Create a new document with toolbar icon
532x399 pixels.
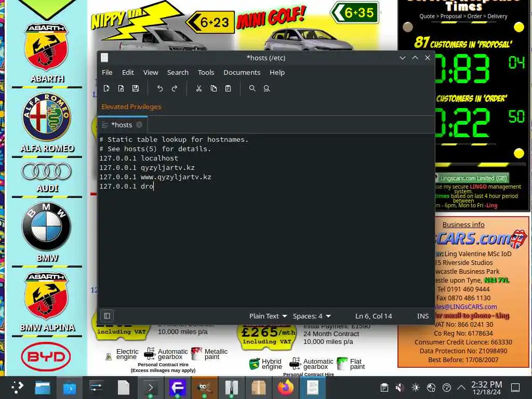pos(107,88)
